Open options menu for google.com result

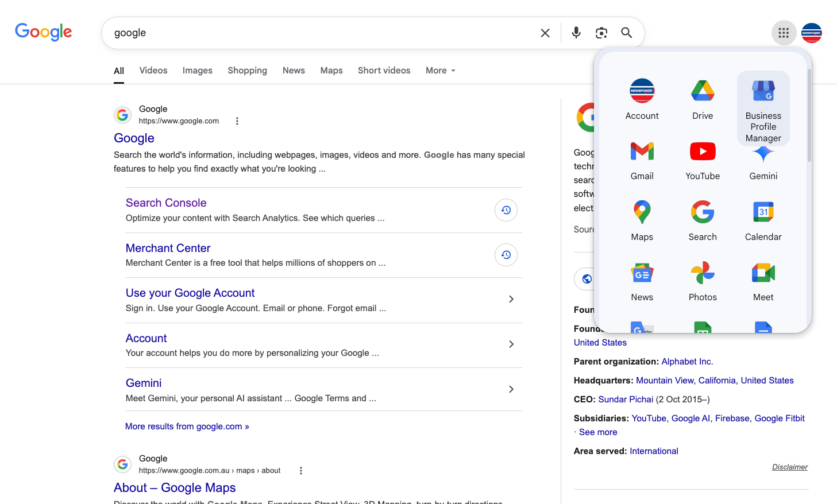pyautogui.click(x=237, y=121)
